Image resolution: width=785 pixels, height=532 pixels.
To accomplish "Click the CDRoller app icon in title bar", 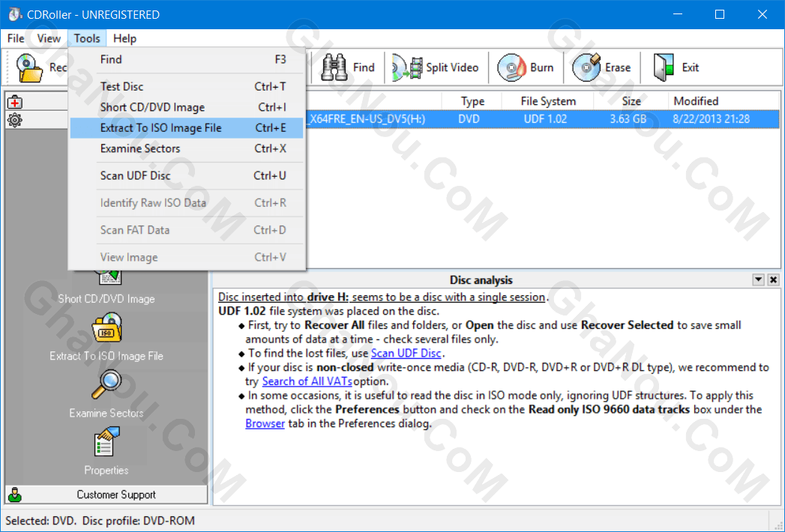I will [x=15, y=14].
